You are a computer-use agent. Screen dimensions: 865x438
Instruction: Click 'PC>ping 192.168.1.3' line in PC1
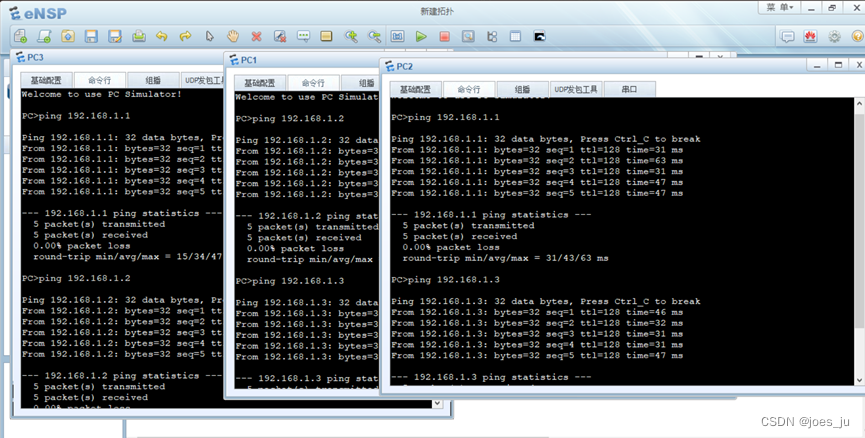(290, 281)
